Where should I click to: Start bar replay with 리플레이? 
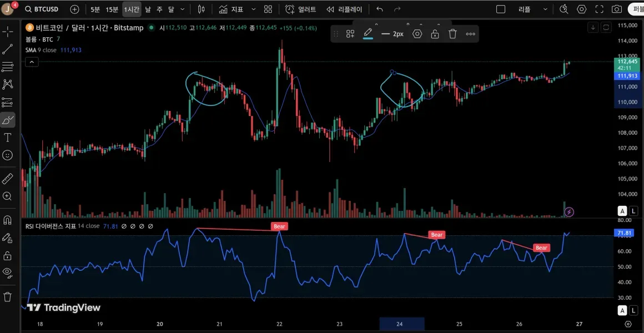click(345, 9)
